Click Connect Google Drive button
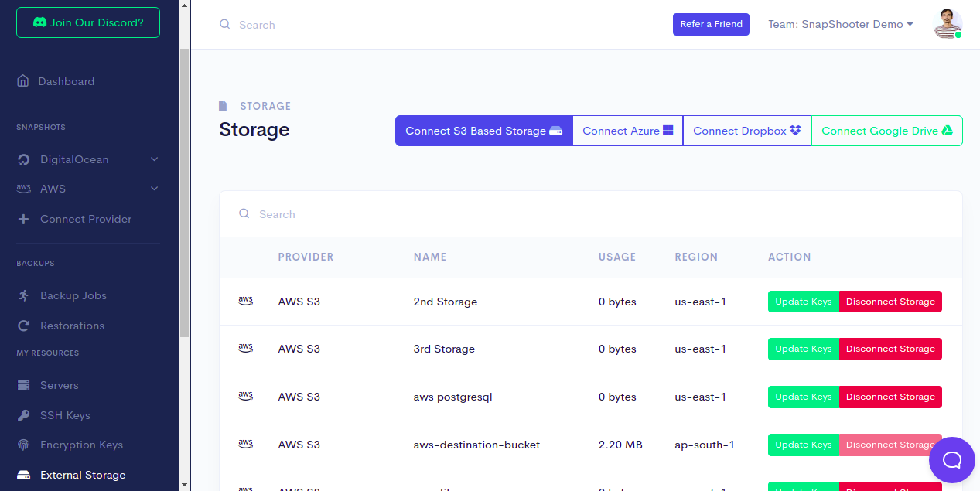The width and height of the screenshot is (980, 491). click(x=886, y=131)
